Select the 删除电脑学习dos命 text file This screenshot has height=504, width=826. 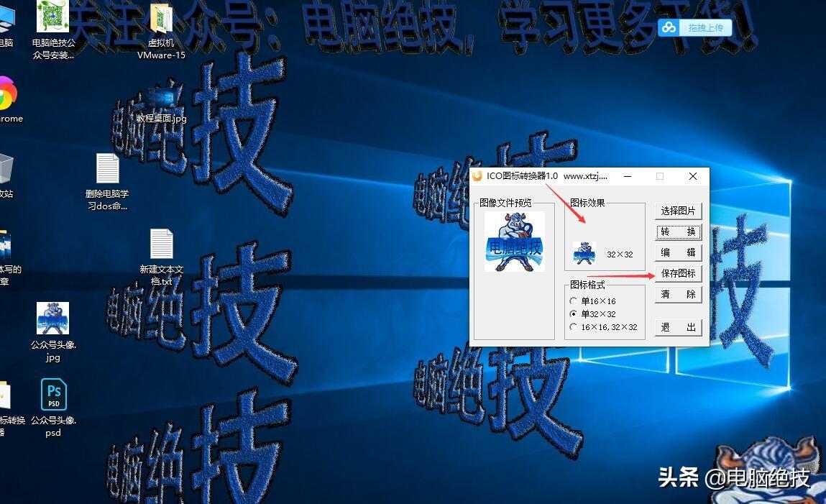click(x=107, y=182)
